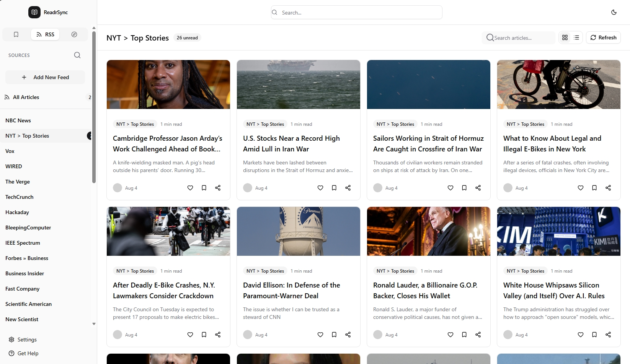Click the ReadrSync logo icon
Image resolution: width=630 pixels, height=364 pixels.
tap(34, 12)
